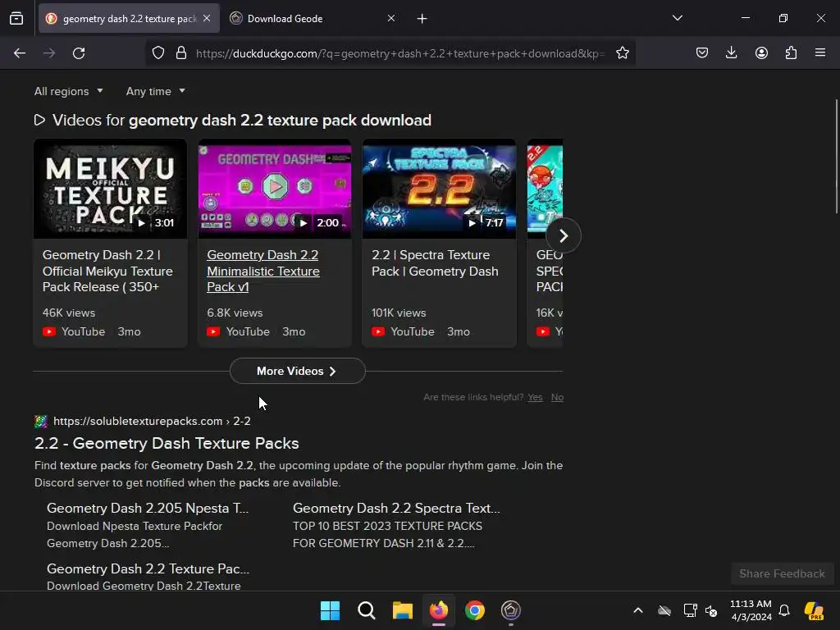Screen dimensions: 840x630
Task: Open the OneDrive cloud tray icon
Action: (x=664, y=610)
